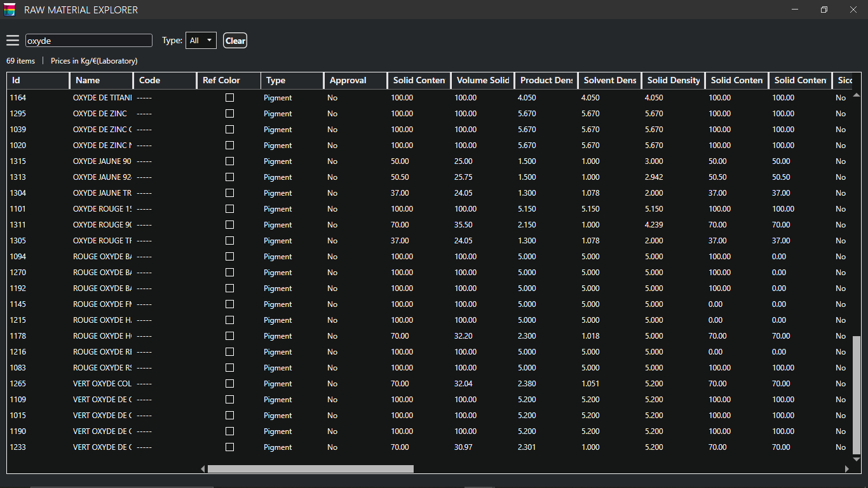Click the horizontal scrollbar left arrow
This screenshot has width=868, height=488.
(x=203, y=469)
